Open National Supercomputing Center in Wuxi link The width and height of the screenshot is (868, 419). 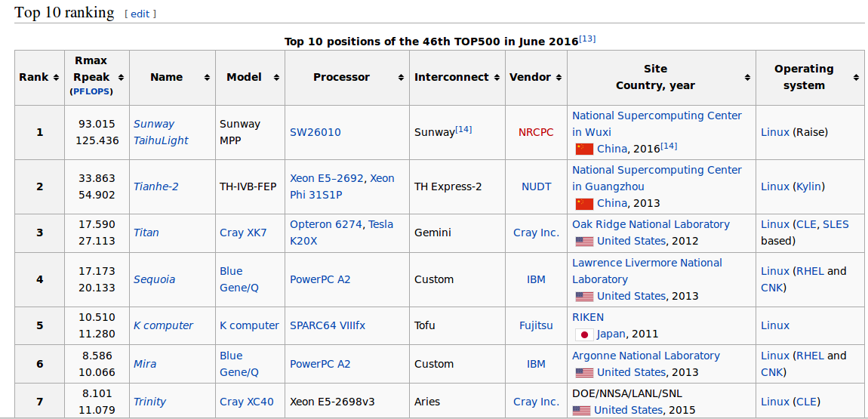(657, 124)
